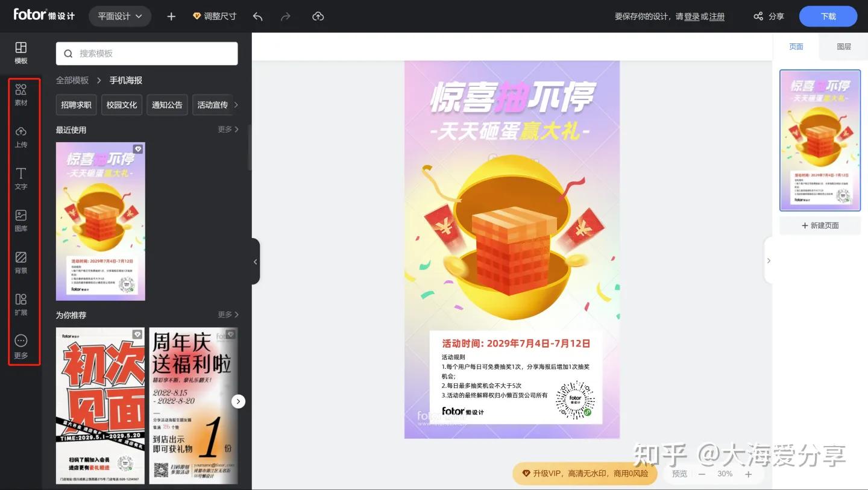This screenshot has height=490, width=868.
Task: Click the Redo arrow icon
Action: pos(285,16)
